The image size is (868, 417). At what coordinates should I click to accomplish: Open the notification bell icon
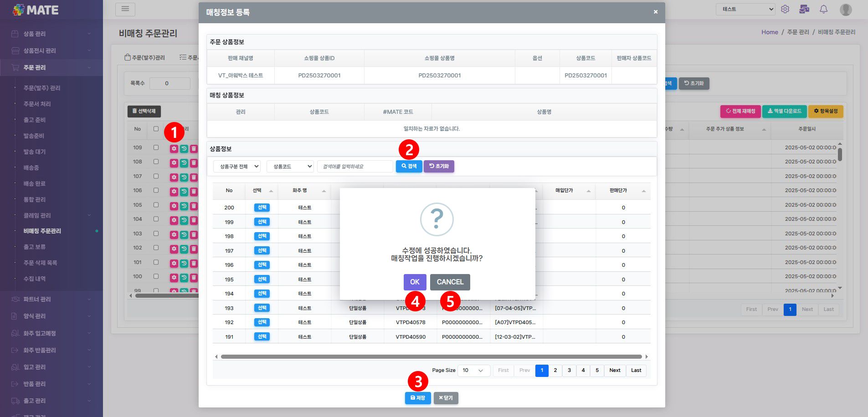pyautogui.click(x=823, y=9)
